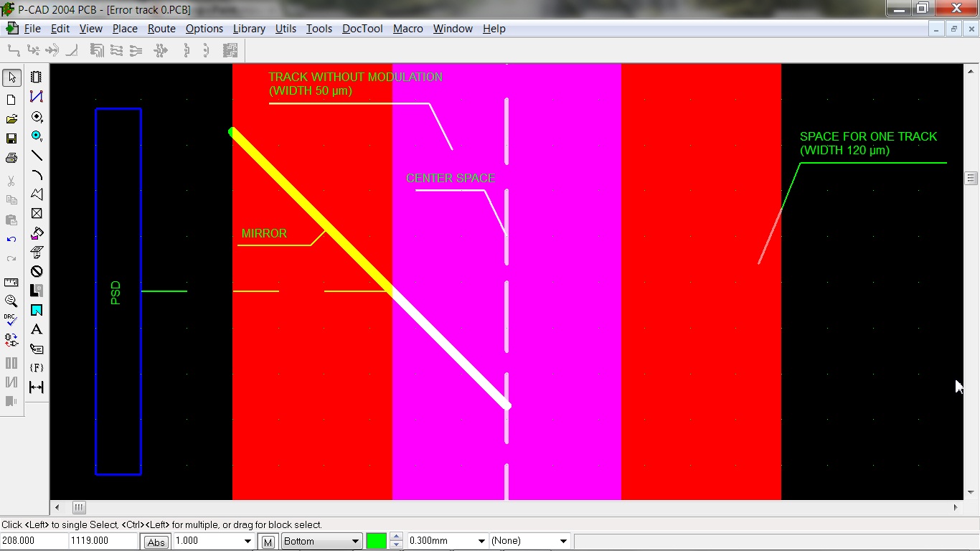Click the PSD label in the canvas

pyautogui.click(x=116, y=293)
